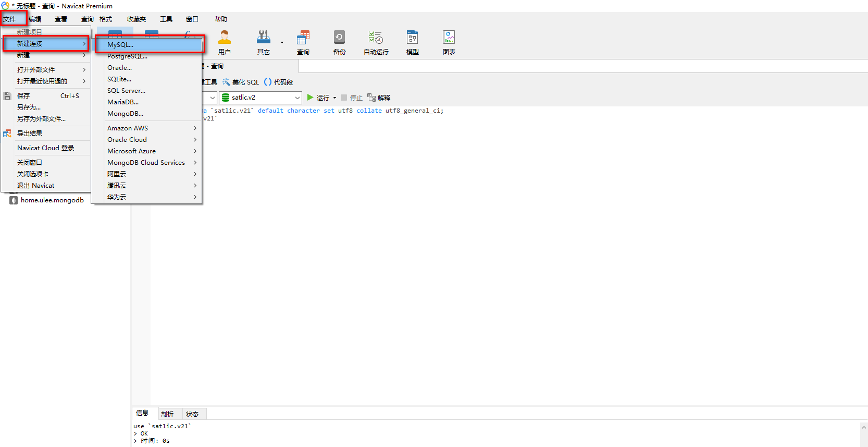Expand the Others (其它) toolbar dropdown arrow
This screenshot has width=868, height=447.
pos(282,42)
